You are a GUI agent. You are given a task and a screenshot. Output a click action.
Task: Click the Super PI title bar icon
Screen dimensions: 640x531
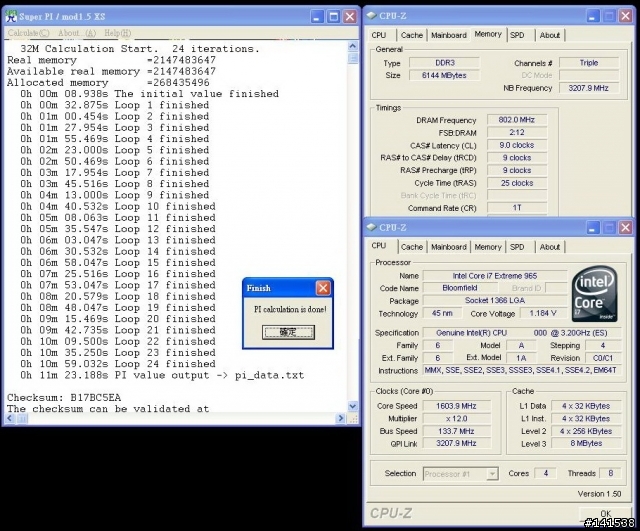[x=11, y=16]
